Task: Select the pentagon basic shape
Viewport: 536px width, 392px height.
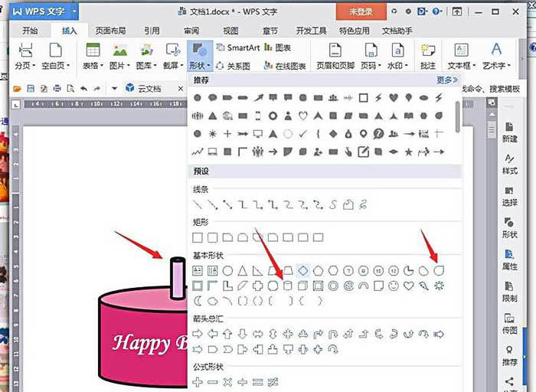Action: 318,271
